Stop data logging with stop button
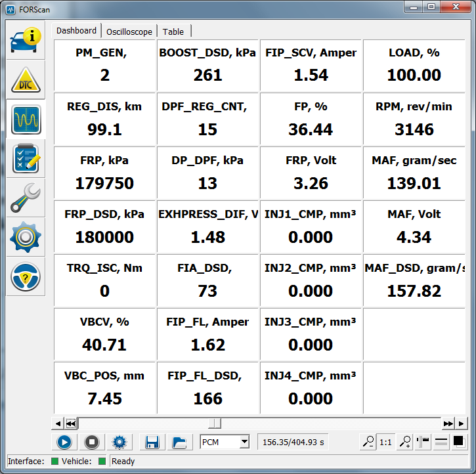 click(x=91, y=442)
